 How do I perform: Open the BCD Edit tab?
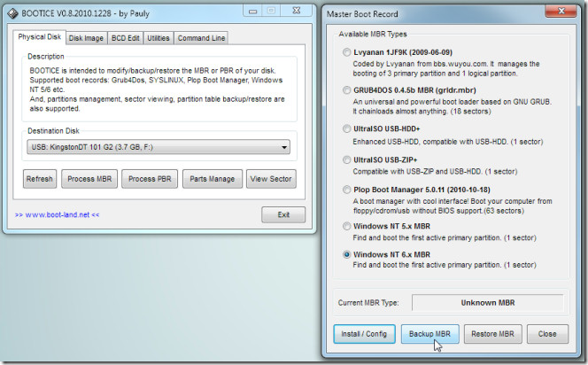[125, 38]
